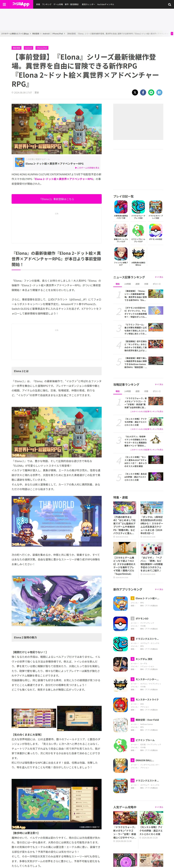Click the 事前登録 pink tag
Image resolution: width=174 pixels, height=868 pixels.
point(16,48)
